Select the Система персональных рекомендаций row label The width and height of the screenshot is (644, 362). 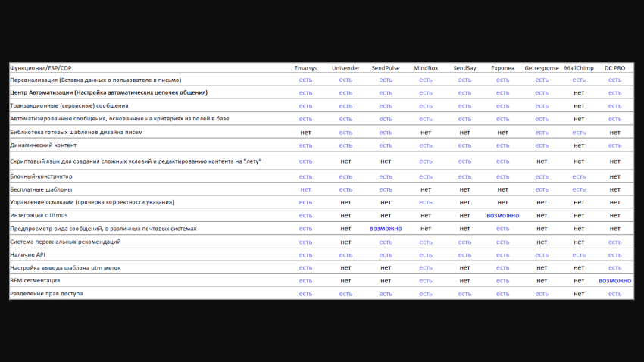tap(65, 242)
